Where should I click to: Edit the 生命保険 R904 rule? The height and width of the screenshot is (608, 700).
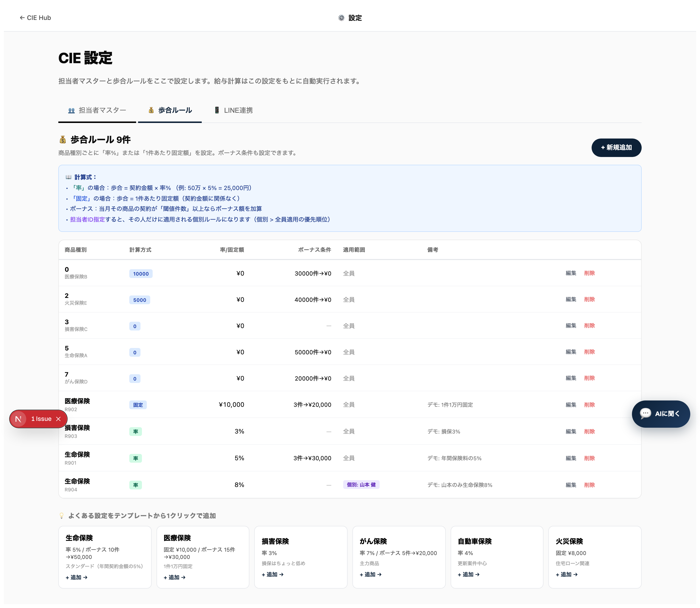(x=571, y=485)
